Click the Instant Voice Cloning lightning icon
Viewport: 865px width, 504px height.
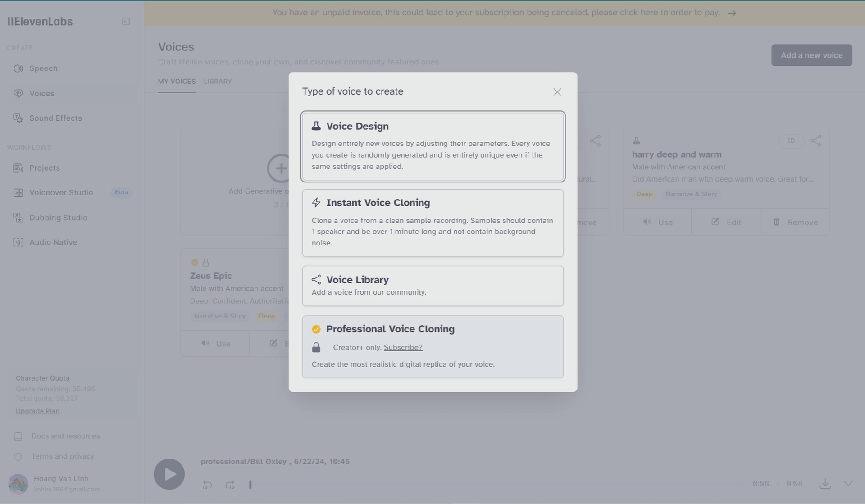pyautogui.click(x=316, y=203)
